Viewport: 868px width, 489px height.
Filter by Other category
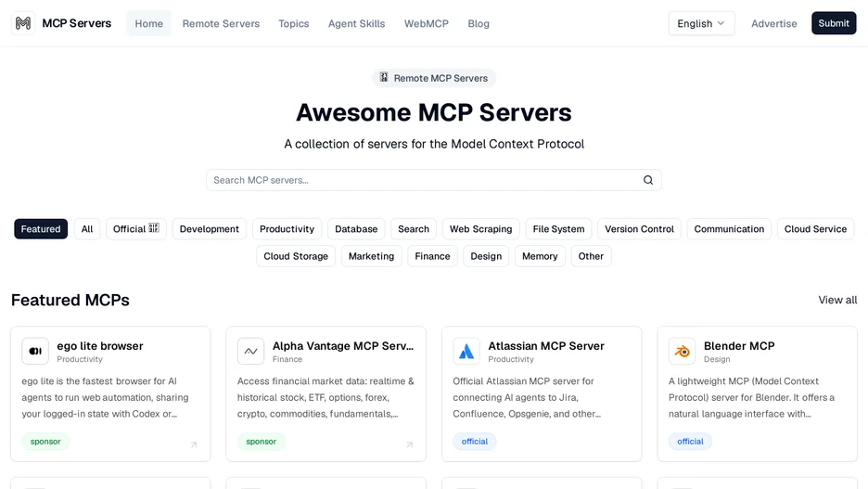pyautogui.click(x=591, y=256)
